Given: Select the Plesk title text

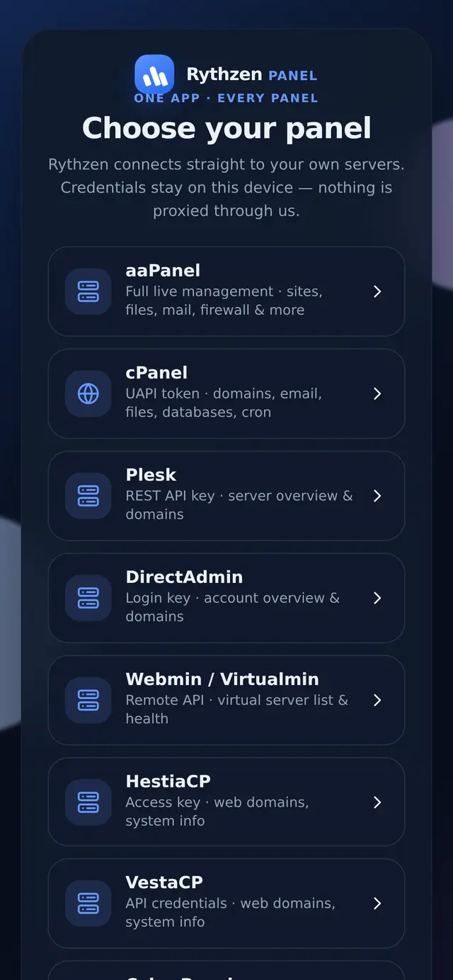Looking at the screenshot, I should pos(151,475).
